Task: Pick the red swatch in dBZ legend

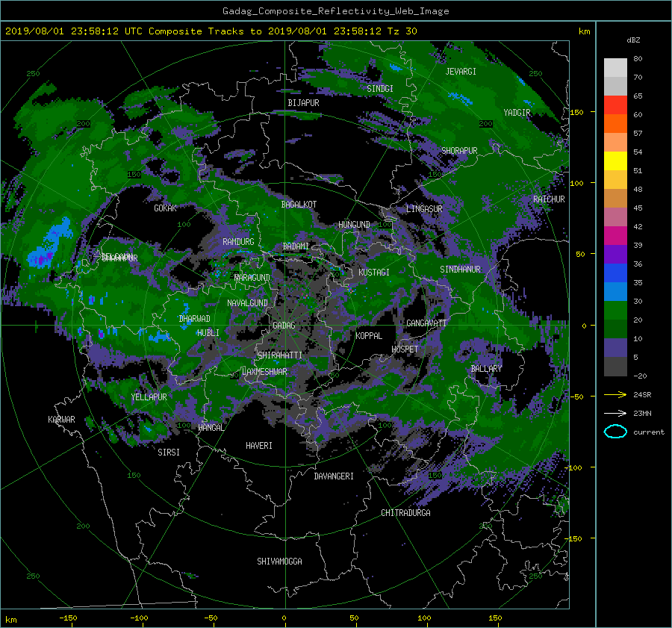Action: coord(615,105)
